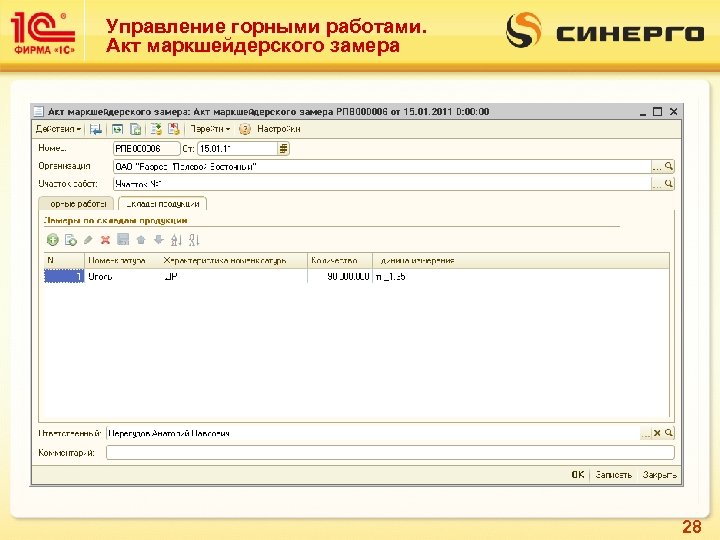The width and height of the screenshot is (720, 540).
Task: Click the date field showing 15.01.11
Action: [x=237, y=149]
